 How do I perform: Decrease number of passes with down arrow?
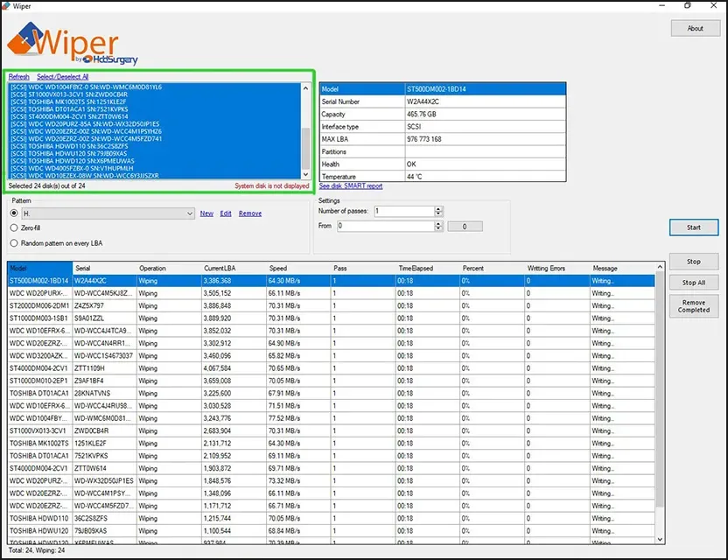[x=438, y=214]
